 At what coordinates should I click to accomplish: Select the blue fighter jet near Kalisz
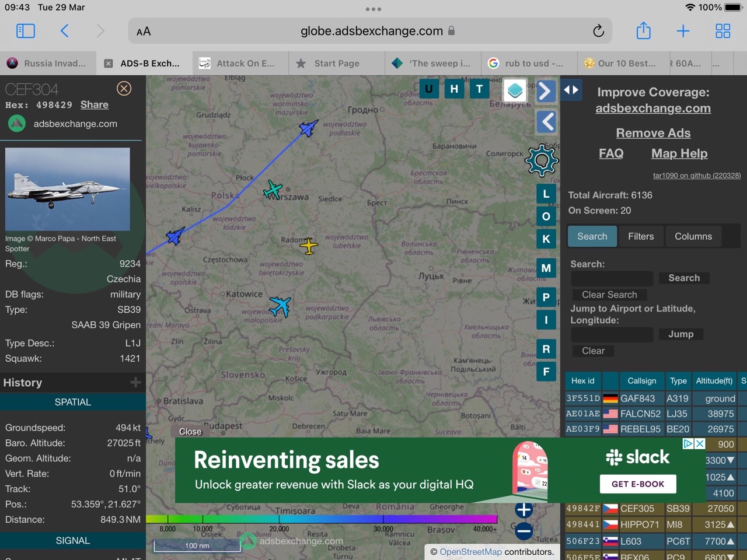point(175,236)
